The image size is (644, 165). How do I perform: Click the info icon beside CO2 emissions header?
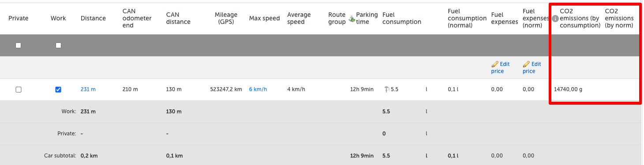[x=555, y=19]
